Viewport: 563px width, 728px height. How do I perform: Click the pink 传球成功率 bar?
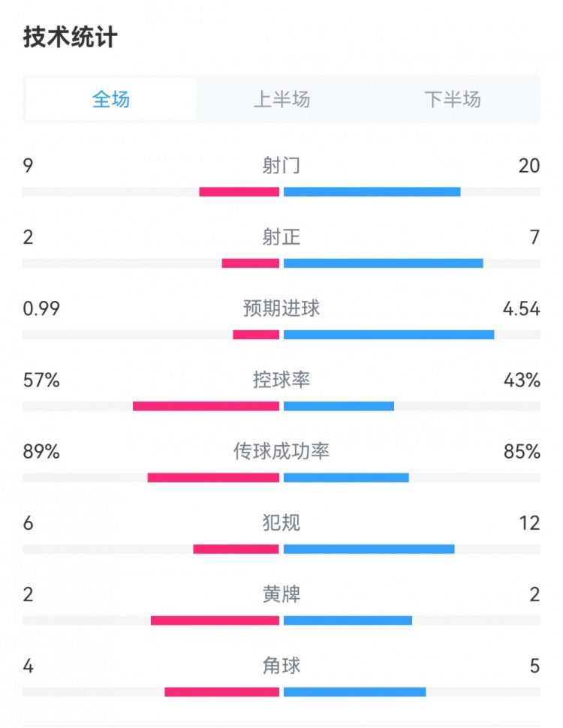click(213, 477)
